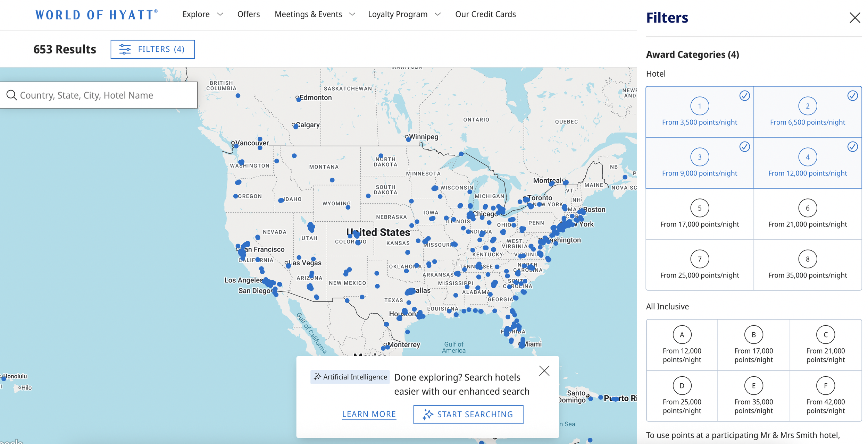Expand the Loyalty Program dropdown
The width and height of the screenshot is (868, 444).
pyautogui.click(x=404, y=14)
